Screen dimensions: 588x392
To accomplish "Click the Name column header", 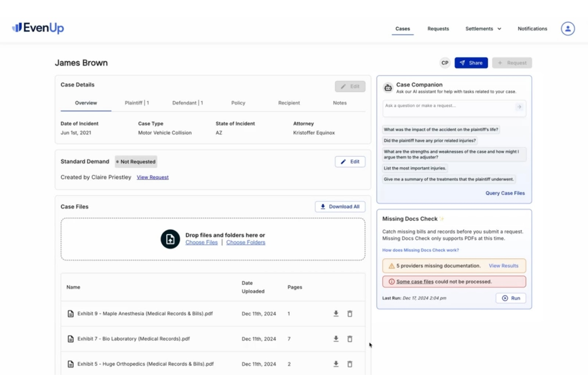I will point(73,287).
